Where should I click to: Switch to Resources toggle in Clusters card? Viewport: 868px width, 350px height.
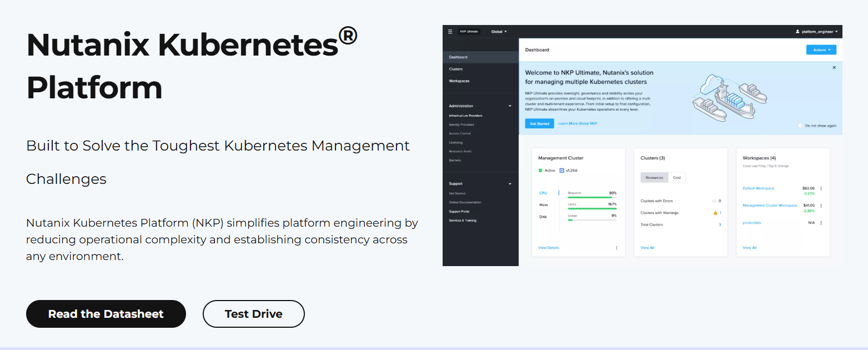click(x=654, y=178)
